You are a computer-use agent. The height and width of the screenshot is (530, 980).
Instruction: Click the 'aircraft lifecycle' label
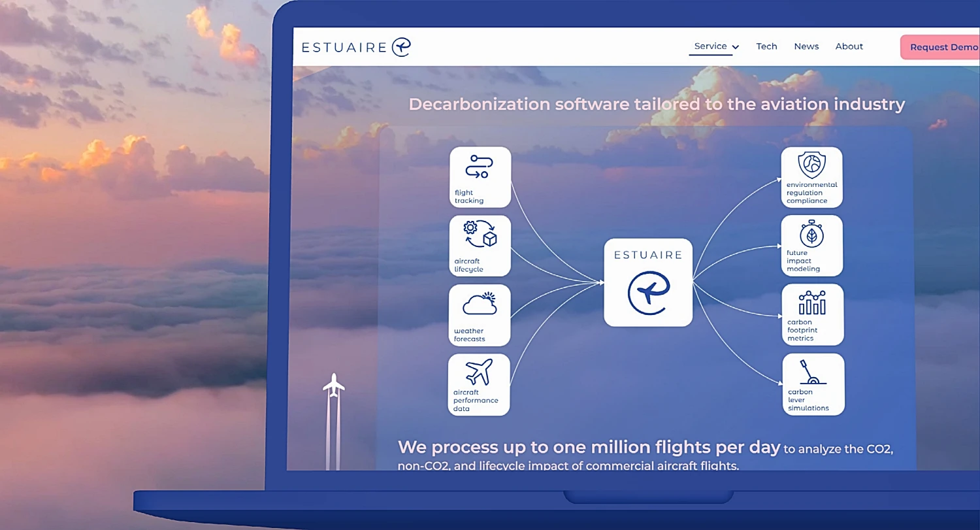[468, 265]
